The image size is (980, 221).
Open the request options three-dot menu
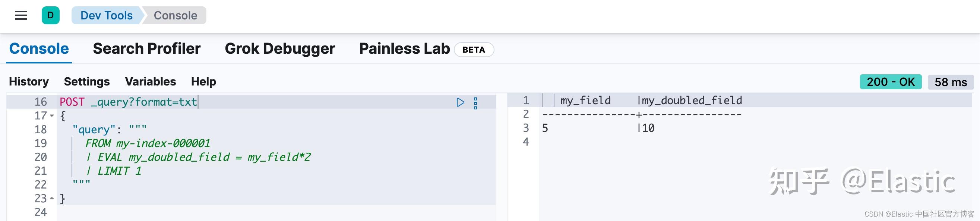coord(475,103)
